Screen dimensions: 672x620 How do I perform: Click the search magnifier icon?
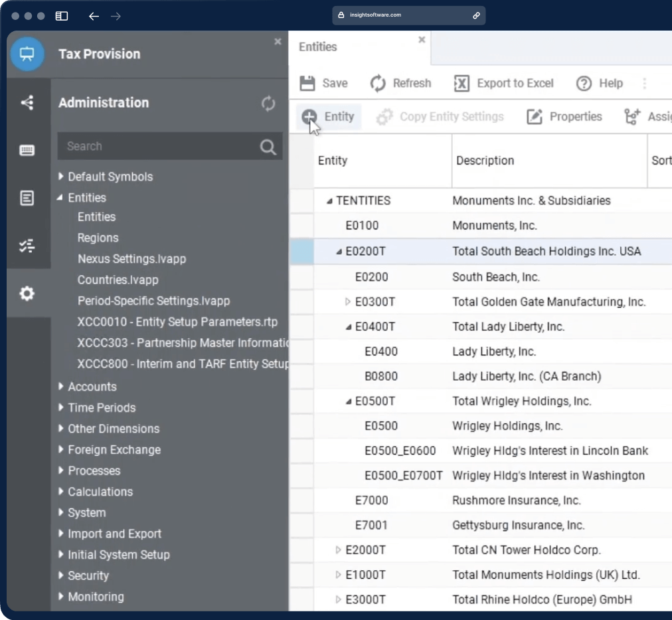pyautogui.click(x=268, y=147)
